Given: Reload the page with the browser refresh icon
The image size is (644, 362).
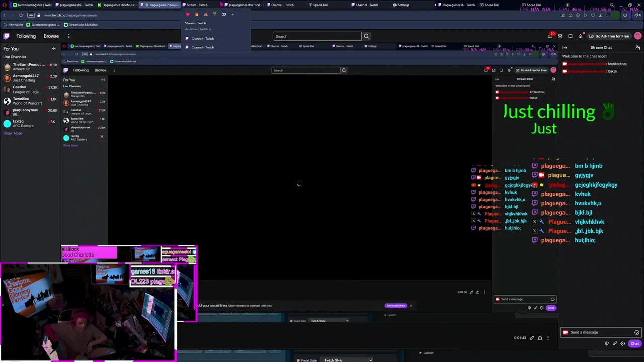Looking at the screenshot, I should (21, 15).
